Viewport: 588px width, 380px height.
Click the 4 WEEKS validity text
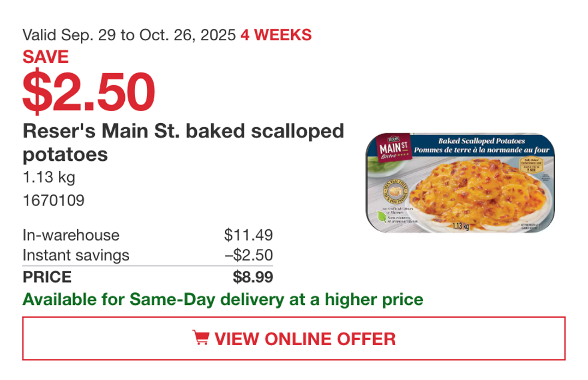click(x=275, y=35)
